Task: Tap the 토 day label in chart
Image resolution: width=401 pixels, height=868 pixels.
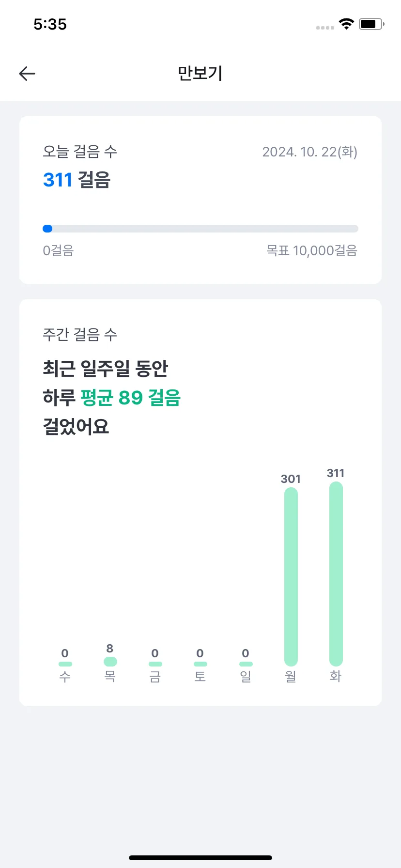Action: click(200, 676)
